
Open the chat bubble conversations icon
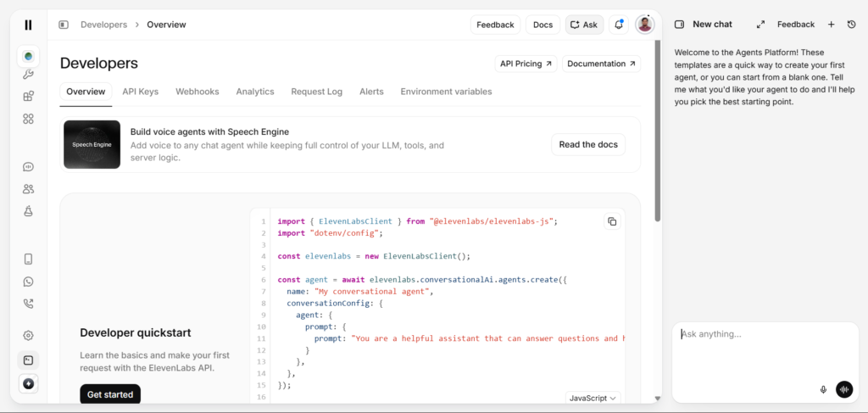(x=28, y=166)
